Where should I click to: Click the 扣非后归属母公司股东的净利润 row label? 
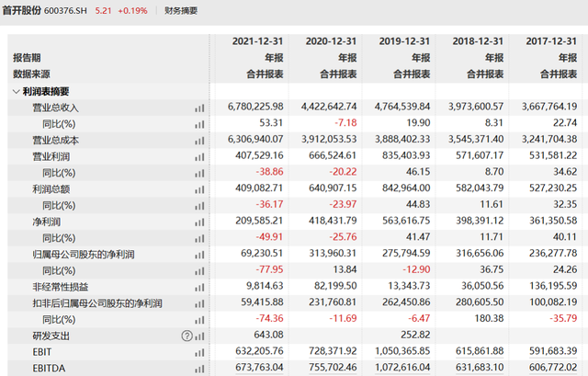[x=97, y=303]
